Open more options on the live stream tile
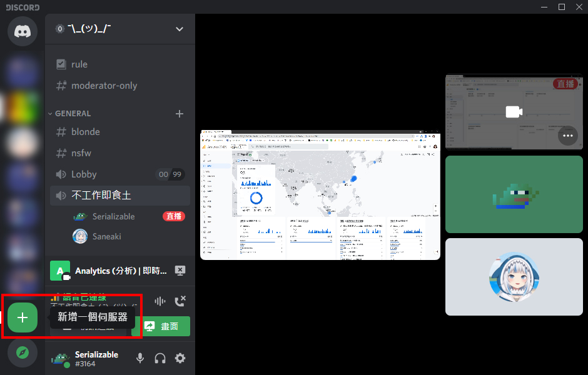The width and height of the screenshot is (588, 375). [x=567, y=135]
